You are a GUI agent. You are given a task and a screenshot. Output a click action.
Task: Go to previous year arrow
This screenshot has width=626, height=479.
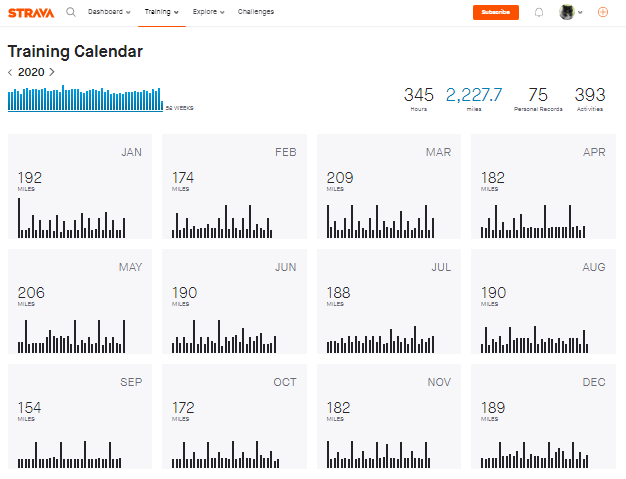click(x=11, y=72)
